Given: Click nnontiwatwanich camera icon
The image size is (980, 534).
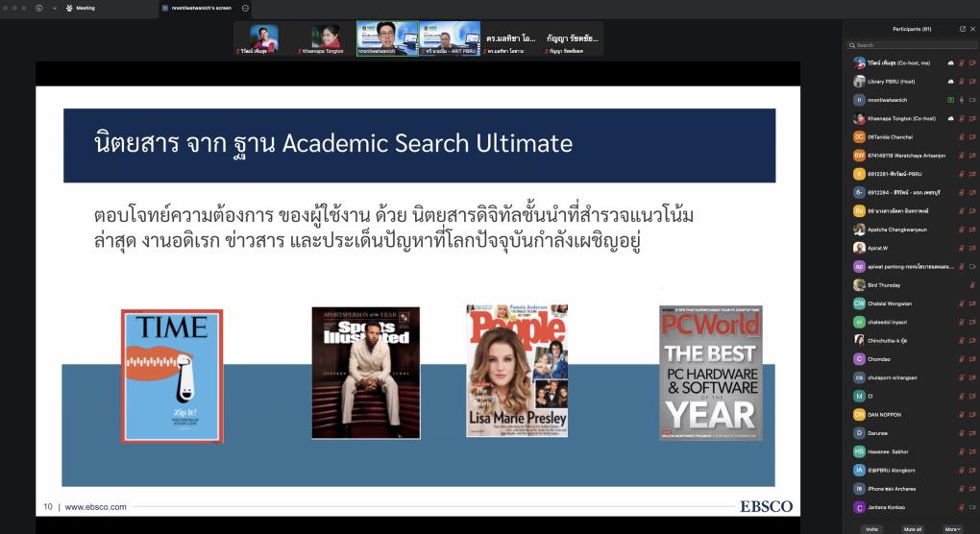Looking at the screenshot, I should [x=972, y=100].
